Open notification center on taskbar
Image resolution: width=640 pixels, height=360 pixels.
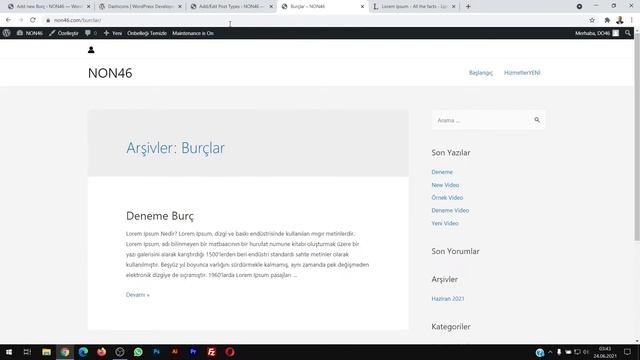coord(627,352)
